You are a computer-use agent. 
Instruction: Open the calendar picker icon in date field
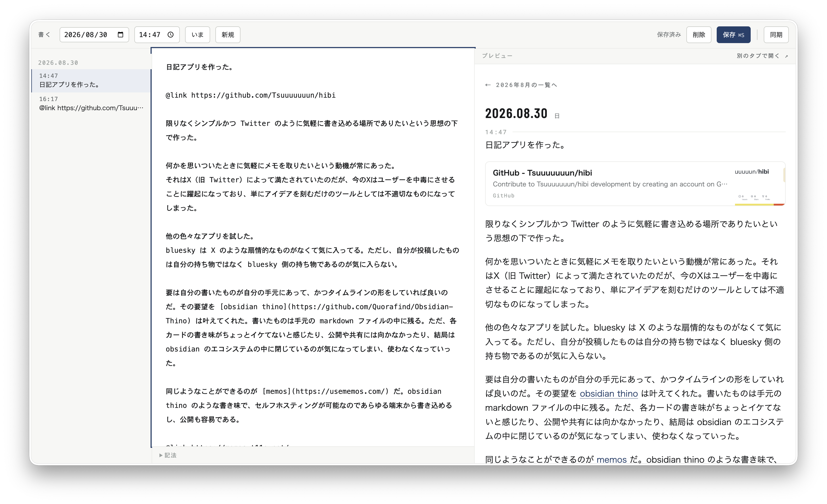pos(120,34)
